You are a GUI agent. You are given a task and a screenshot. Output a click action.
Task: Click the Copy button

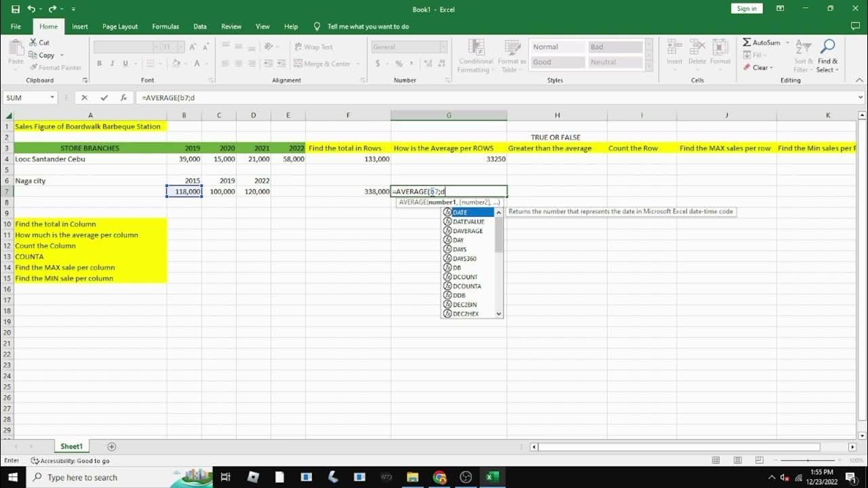pos(43,55)
